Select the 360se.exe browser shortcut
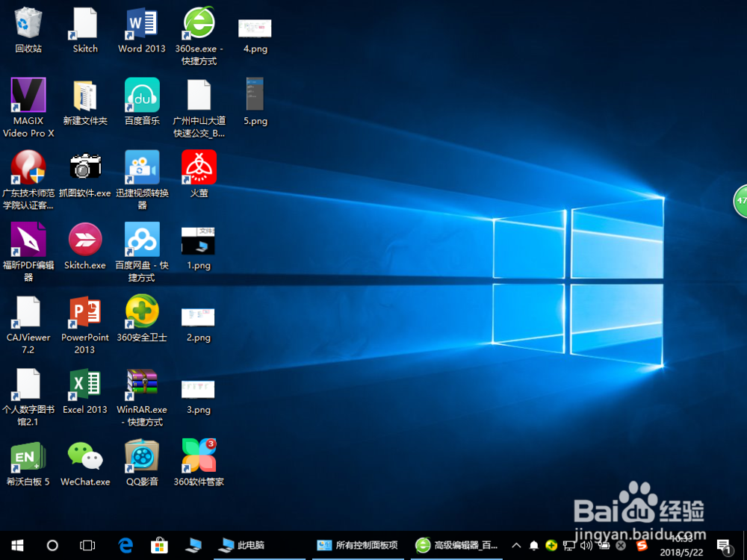Image resolution: width=747 pixels, height=560 pixels. 199,36
